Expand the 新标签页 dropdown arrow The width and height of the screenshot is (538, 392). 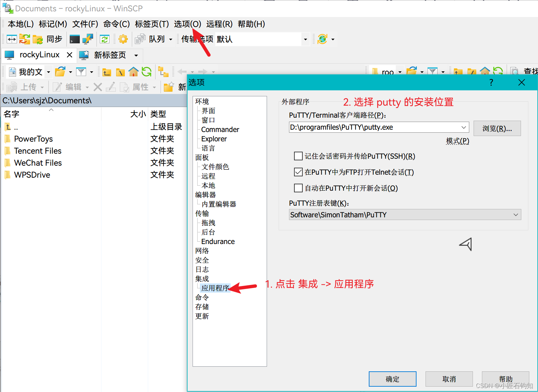point(136,55)
